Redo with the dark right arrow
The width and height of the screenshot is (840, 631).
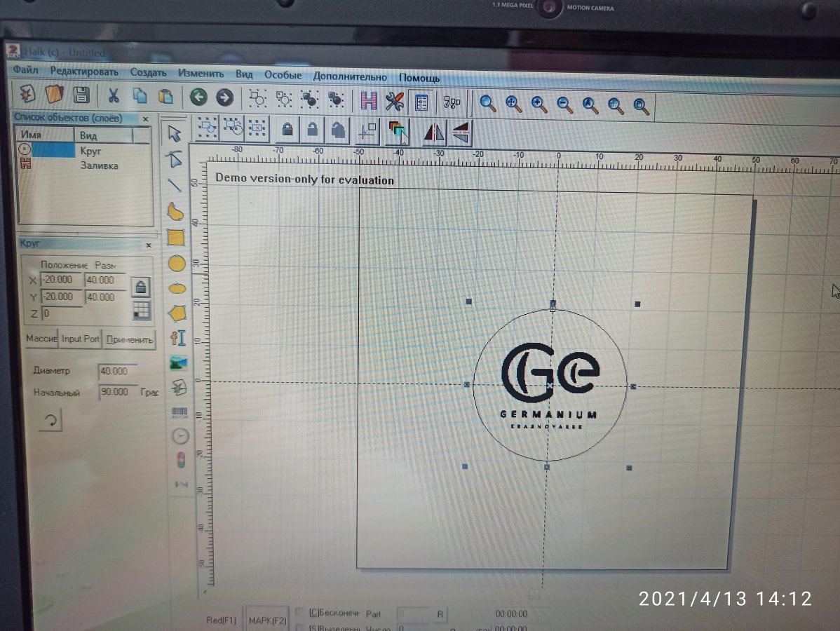click(x=225, y=97)
